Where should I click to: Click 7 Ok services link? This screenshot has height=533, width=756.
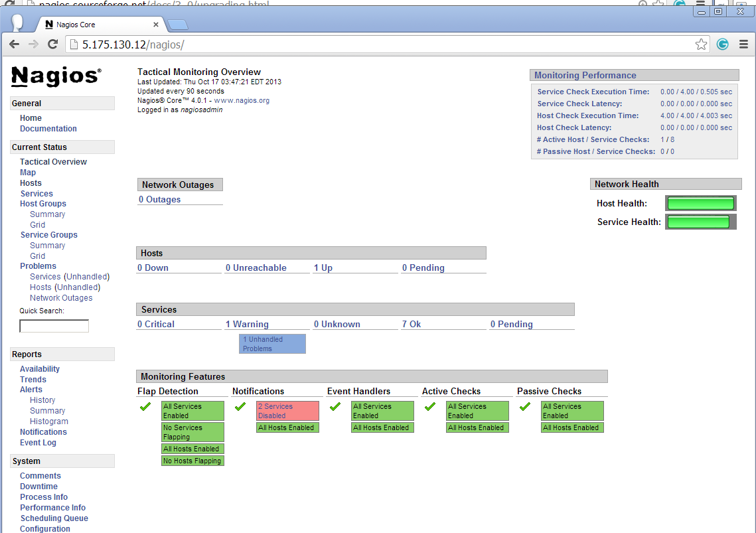(412, 325)
